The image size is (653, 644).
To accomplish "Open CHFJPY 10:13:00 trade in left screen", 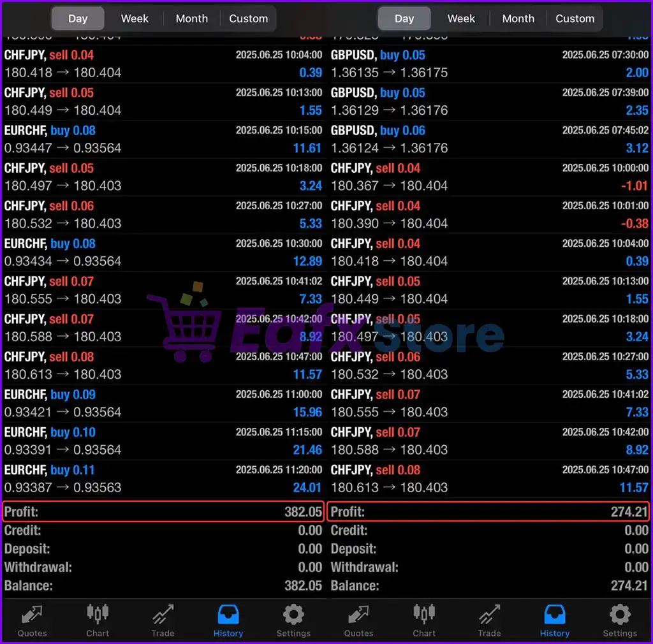I will pos(163,101).
